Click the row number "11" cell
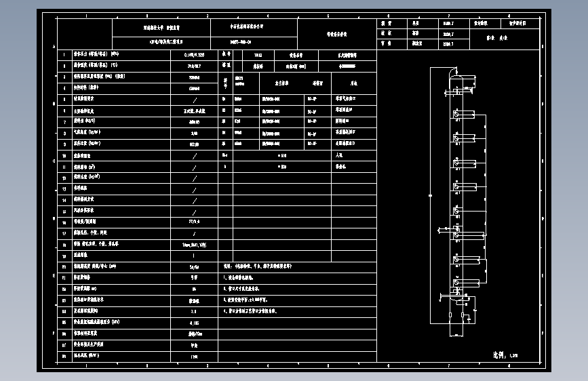588x381 pixels. [64, 167]
